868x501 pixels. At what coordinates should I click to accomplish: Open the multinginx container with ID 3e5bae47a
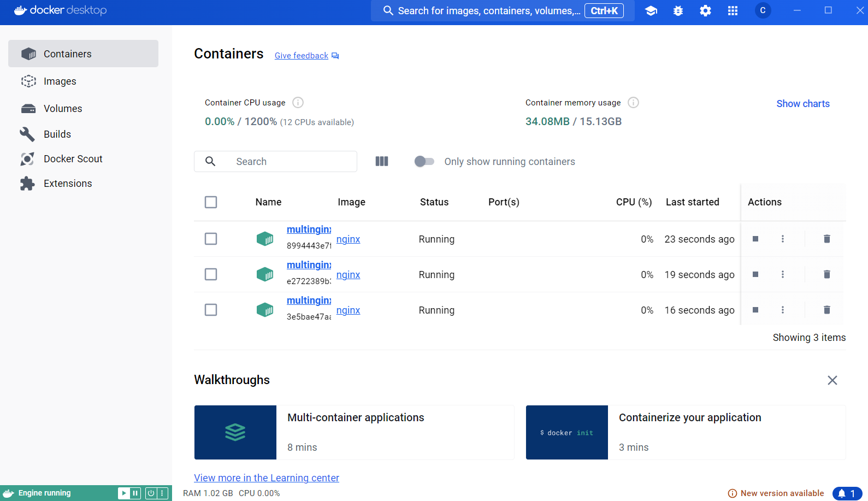[309, 300]
